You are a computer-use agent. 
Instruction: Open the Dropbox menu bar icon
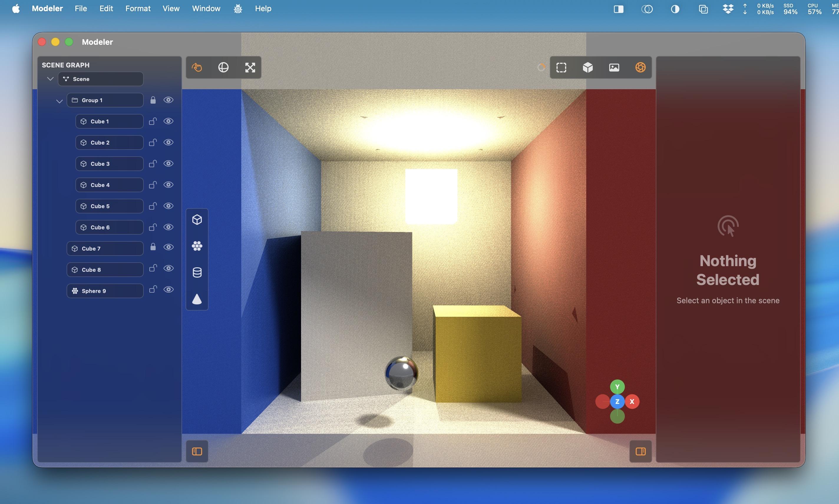(728, 9)
